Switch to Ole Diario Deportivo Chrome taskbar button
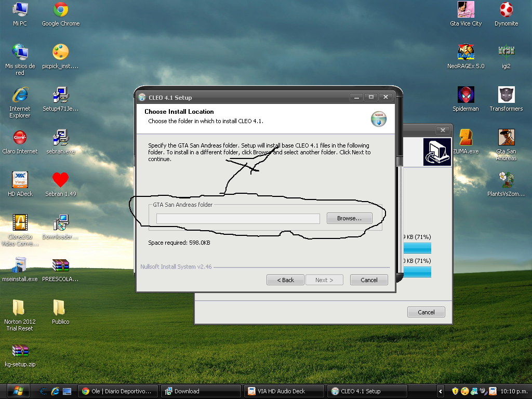 (x=118, y=391)
